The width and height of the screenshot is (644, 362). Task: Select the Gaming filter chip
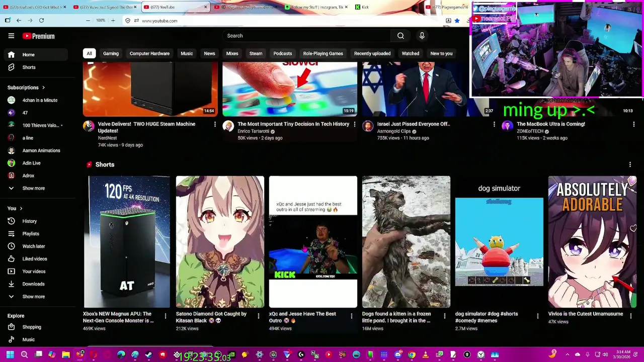coord(111,53)
